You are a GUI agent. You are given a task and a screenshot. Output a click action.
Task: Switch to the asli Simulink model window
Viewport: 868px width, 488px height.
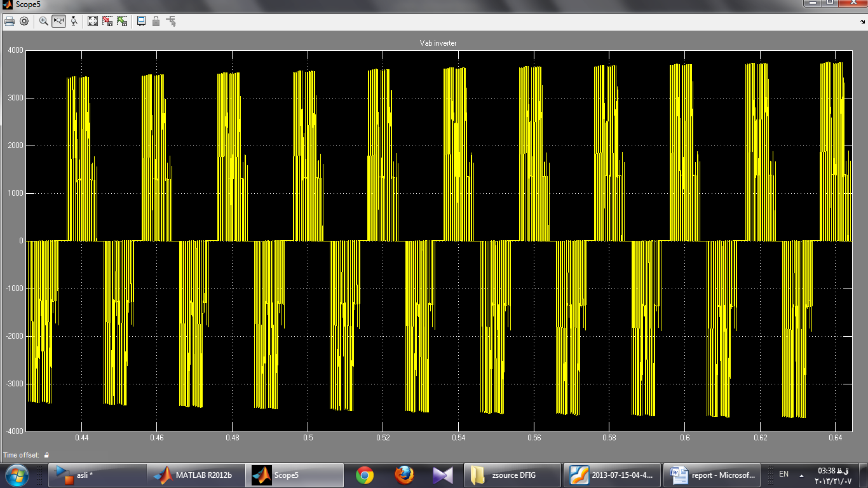click(x=97, y=475)
